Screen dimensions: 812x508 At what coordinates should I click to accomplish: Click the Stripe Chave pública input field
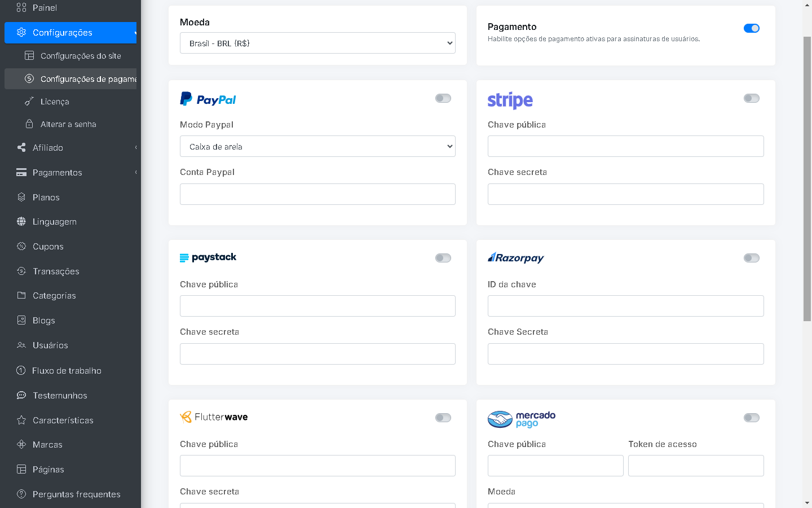click(x=625, y=146)
